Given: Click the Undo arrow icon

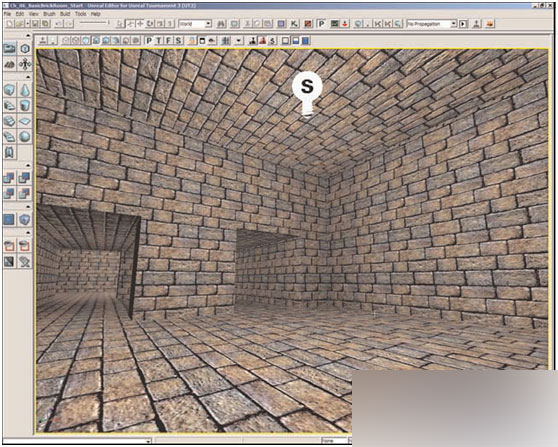Looking at the screenshot, I should (59, 23).
